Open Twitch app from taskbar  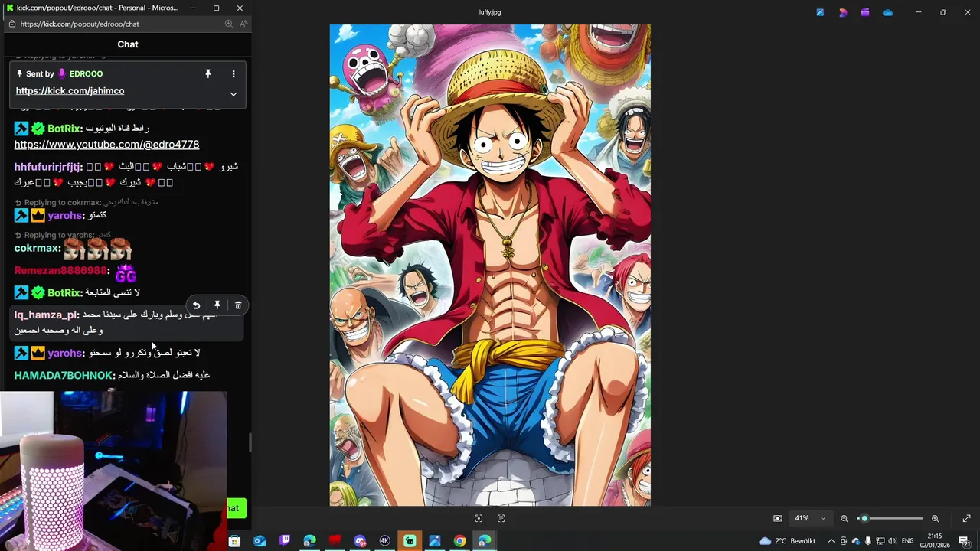tap(285, 541)
